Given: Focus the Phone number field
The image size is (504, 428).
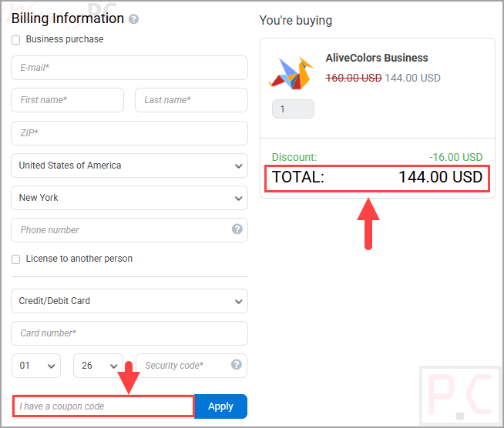Looking at the screenshot, I should [x=129, y=230].
